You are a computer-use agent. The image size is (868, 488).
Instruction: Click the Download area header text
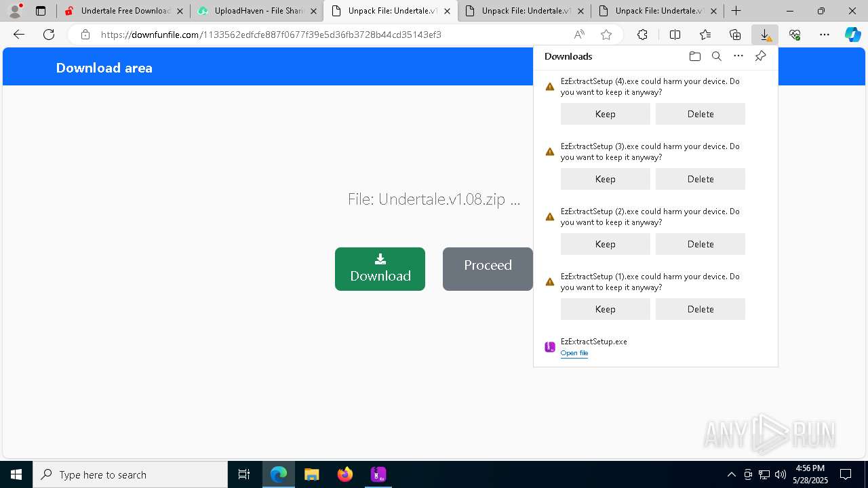click(104, 68)
